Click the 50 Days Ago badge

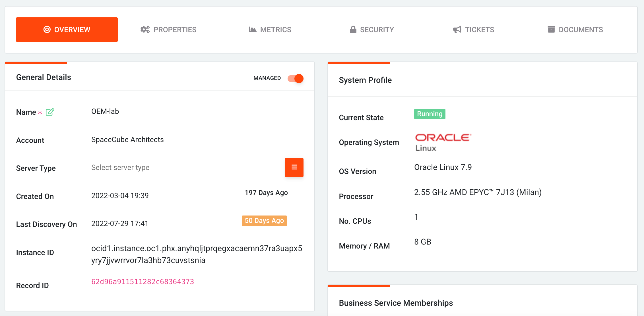click(x=264, y=221)
